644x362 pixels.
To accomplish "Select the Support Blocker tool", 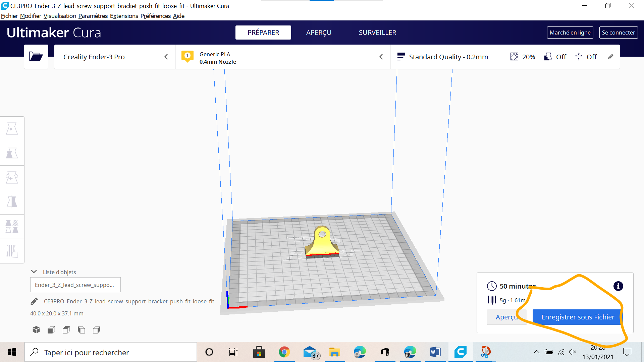I will 12,251.
